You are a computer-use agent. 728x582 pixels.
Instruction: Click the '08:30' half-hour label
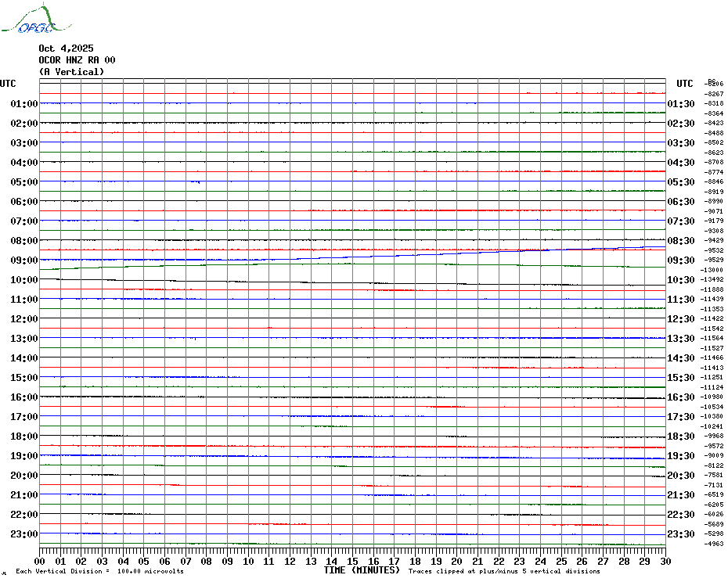pos(681,240)
